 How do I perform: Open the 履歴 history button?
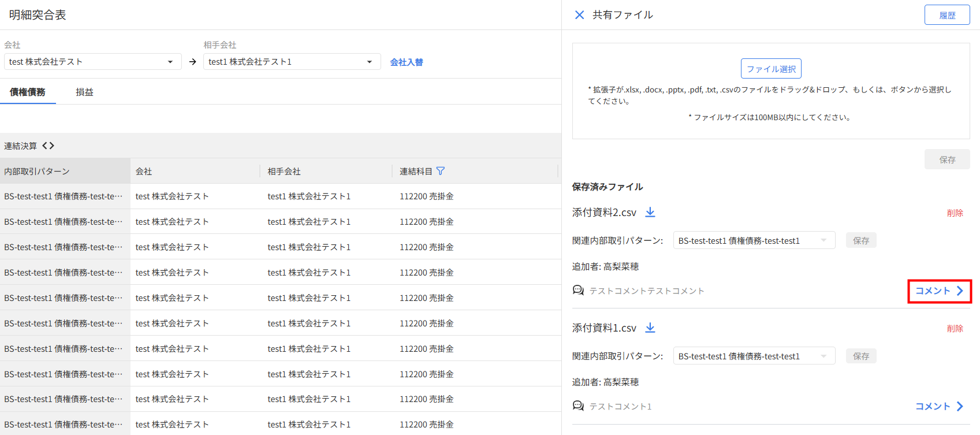click(947, 15)
